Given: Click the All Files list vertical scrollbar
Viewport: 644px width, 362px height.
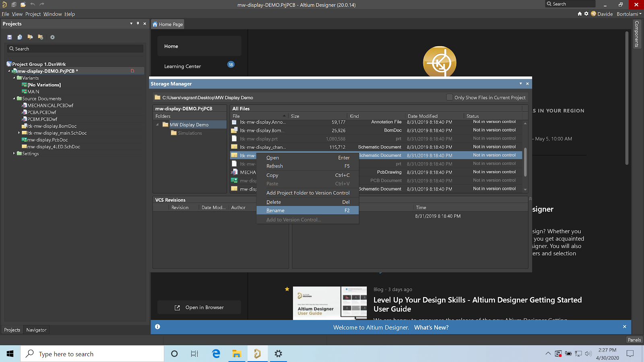Looking at the screenshot, I should pos(525,162).
